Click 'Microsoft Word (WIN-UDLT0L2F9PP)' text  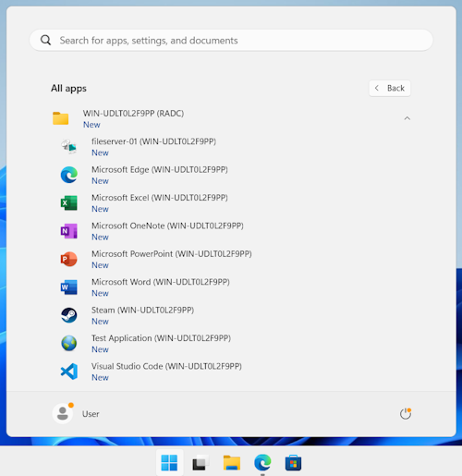[161, 282]
